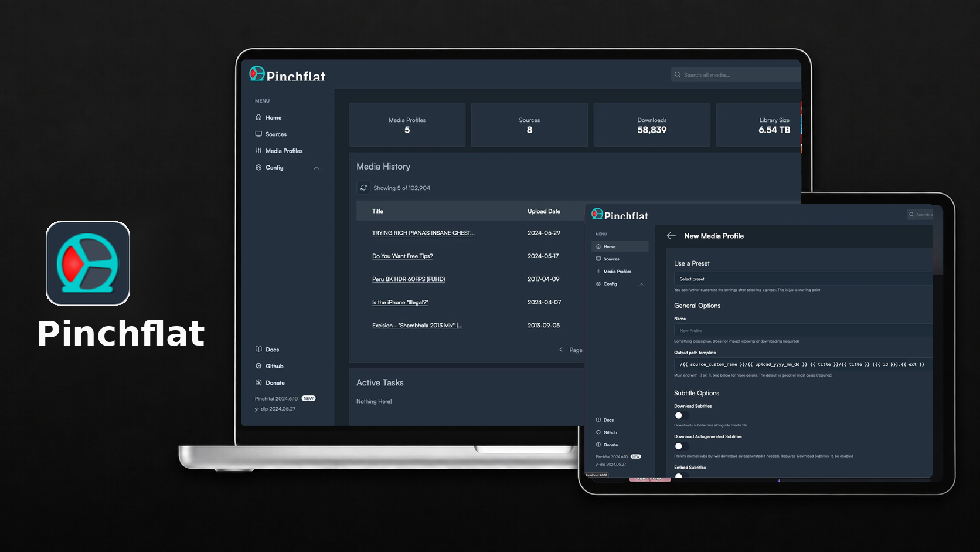
Task: Click the Name input with New Profile placeholder
Action: [x=803, y=330]
